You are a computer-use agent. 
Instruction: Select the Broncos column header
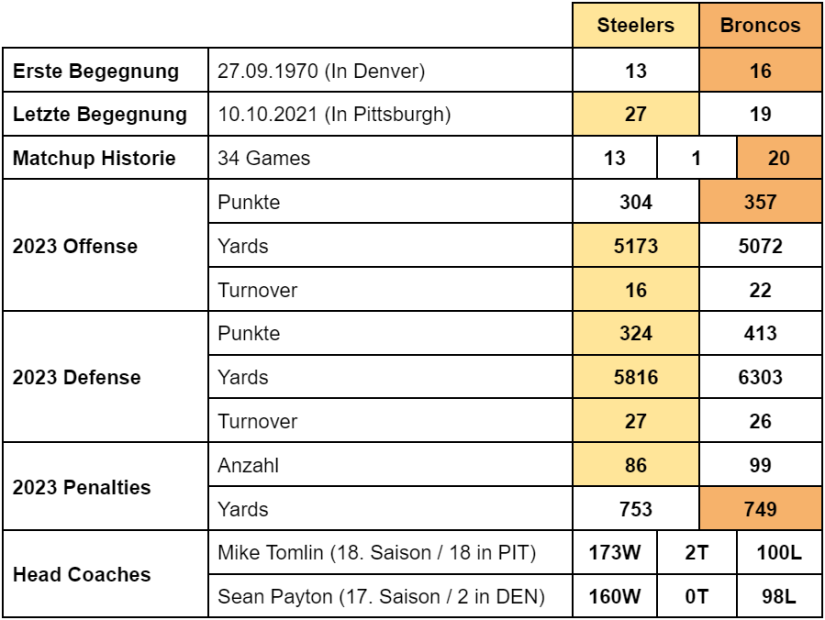tap(760, 25)
